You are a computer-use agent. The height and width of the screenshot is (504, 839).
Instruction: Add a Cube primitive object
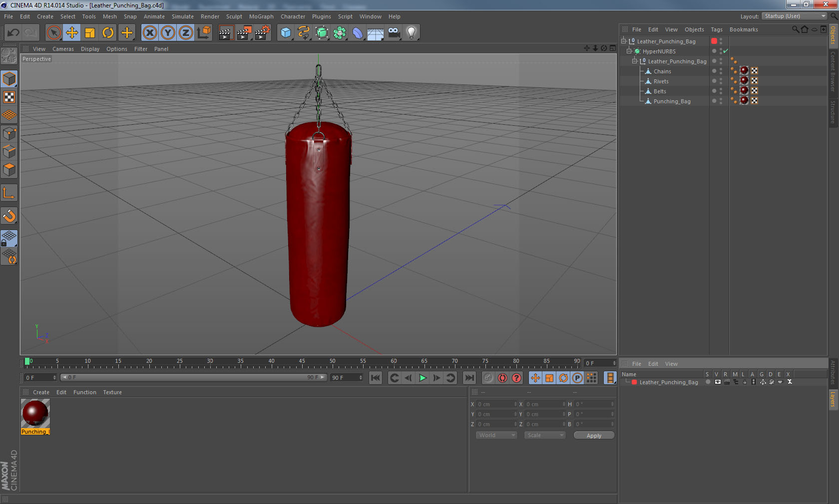(x=286, y=33)
